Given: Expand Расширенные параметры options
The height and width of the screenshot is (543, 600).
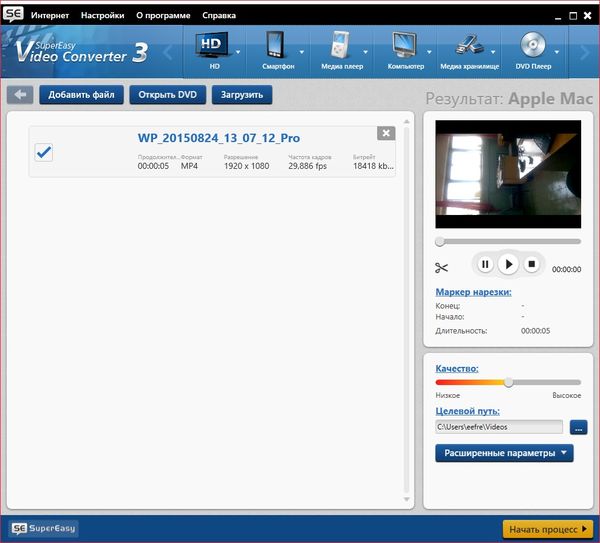Looking at the screenshot, I should [504, 453].
